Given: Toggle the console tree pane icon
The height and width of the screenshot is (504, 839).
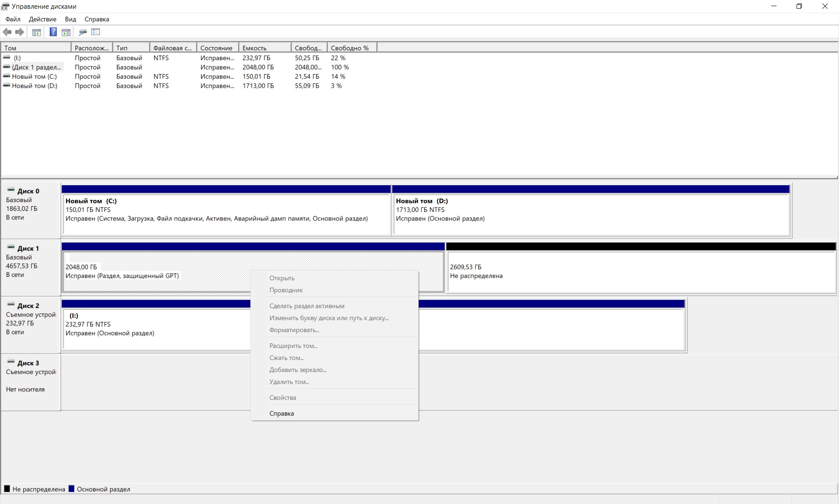Looking at the screenshot, I should [x=37, y=32].
